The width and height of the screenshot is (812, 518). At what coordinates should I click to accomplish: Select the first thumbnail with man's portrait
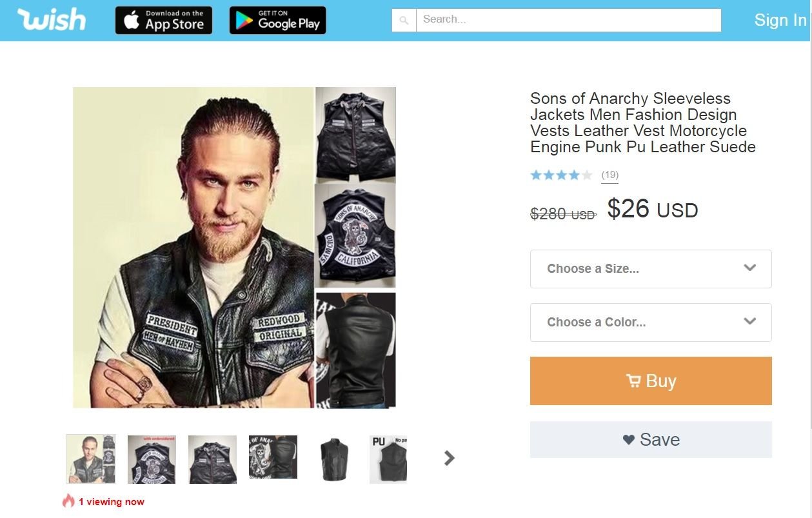click(91, 459)
